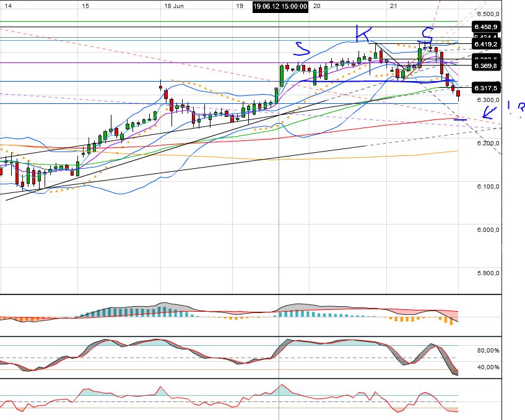Click the 6.419,2 price level label
The image size is (525, 420).
[486, 44]
